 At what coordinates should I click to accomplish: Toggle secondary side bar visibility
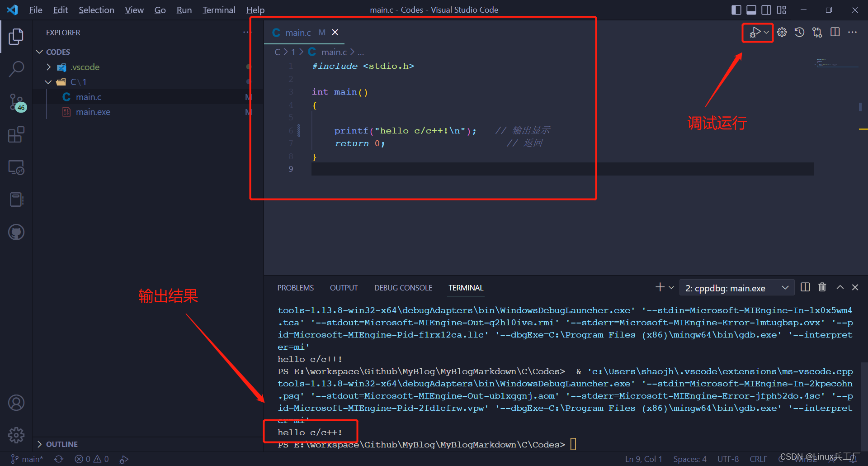point(766,10)
